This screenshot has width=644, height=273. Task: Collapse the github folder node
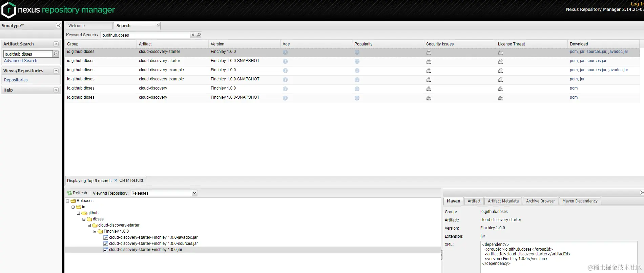pos(79,213)
